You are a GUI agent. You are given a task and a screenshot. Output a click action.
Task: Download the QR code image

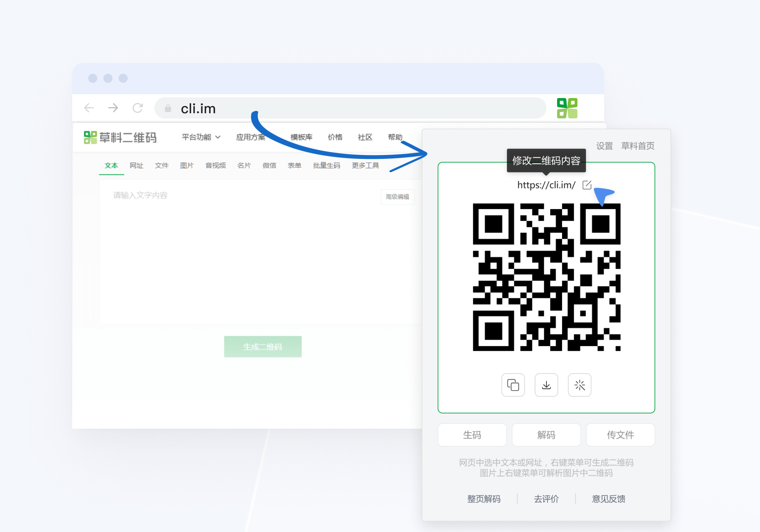pyautogui.click(x=546, y=385)
